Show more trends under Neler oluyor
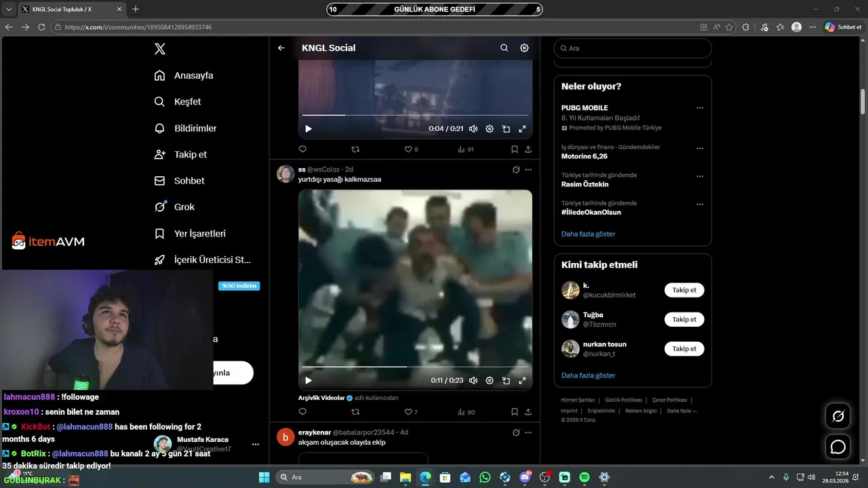868x488 pixels. (x=588, y=234)
